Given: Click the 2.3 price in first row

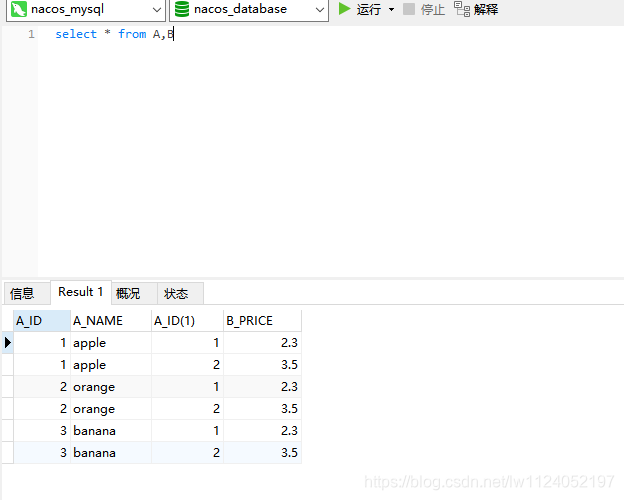Looking at the screenshot, I should tap(262, 343).
